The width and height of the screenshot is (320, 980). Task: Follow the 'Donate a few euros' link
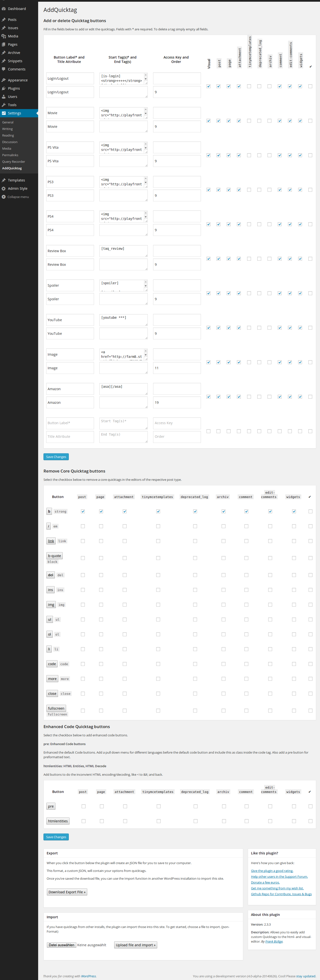click(265, 882)
